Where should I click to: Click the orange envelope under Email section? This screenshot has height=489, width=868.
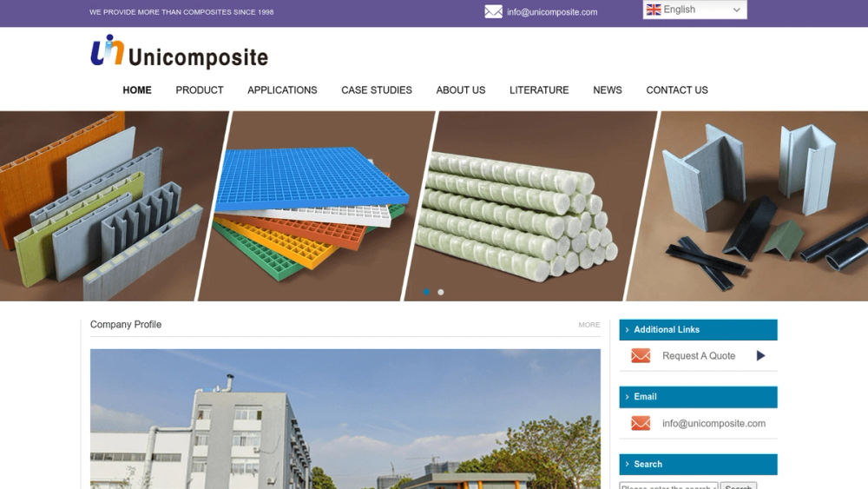pos(641,423)
